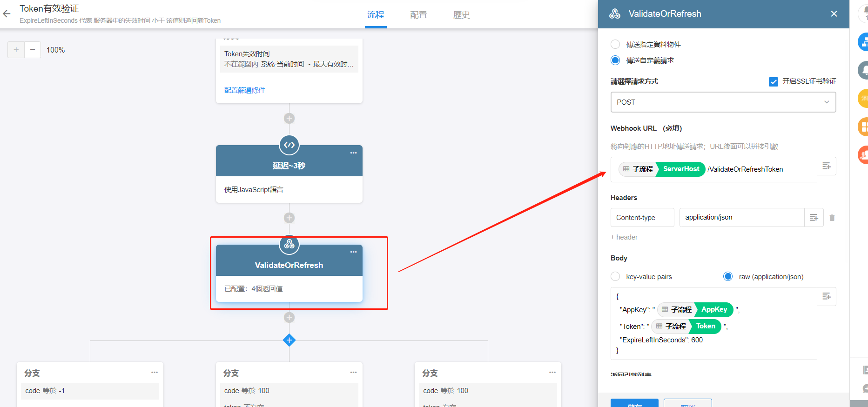Viewport: 868px width, 407px height.
Task: Click the 已配置：4個返回值 text
Action: click(x=254, y=289)
